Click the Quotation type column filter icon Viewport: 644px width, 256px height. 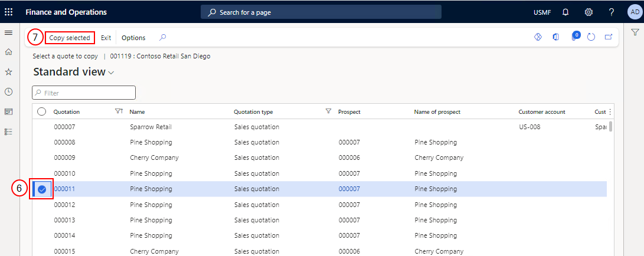328,111
